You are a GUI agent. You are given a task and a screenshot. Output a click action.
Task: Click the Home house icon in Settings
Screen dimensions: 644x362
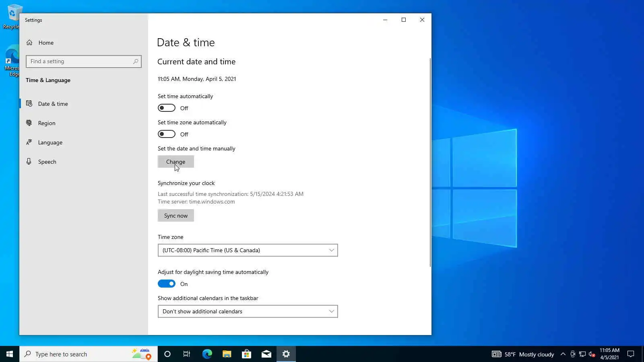point(29,43)
